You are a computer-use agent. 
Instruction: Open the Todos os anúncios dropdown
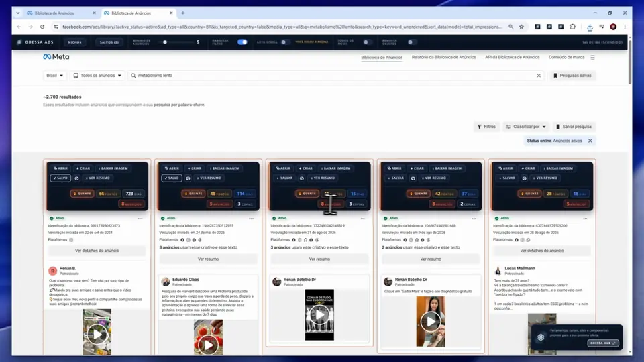(97, 76)
